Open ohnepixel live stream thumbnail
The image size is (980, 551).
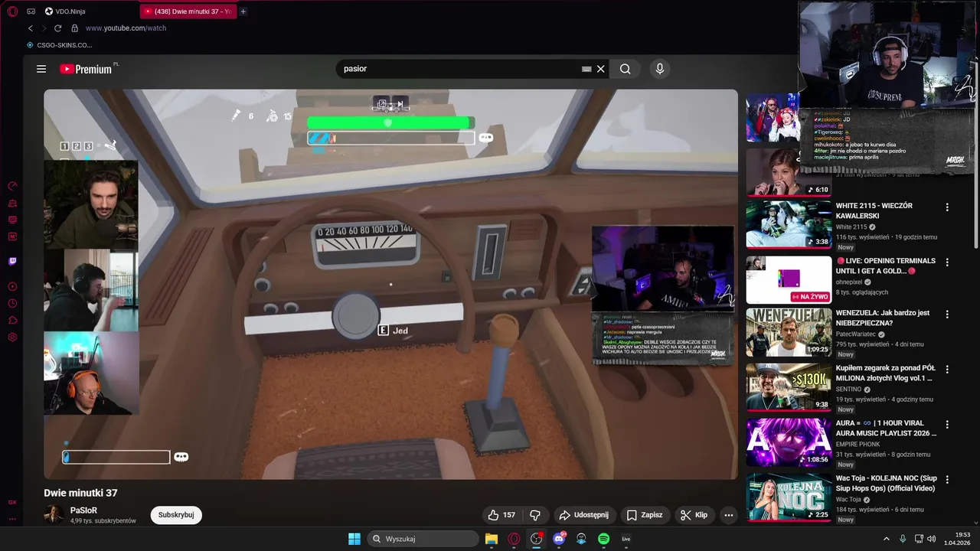coord(789,279)
